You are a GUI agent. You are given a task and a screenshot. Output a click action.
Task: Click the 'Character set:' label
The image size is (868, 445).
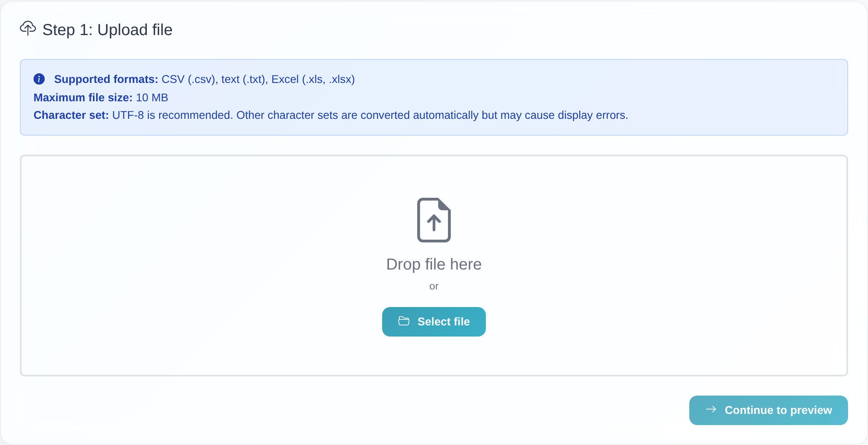pos(71,115)
